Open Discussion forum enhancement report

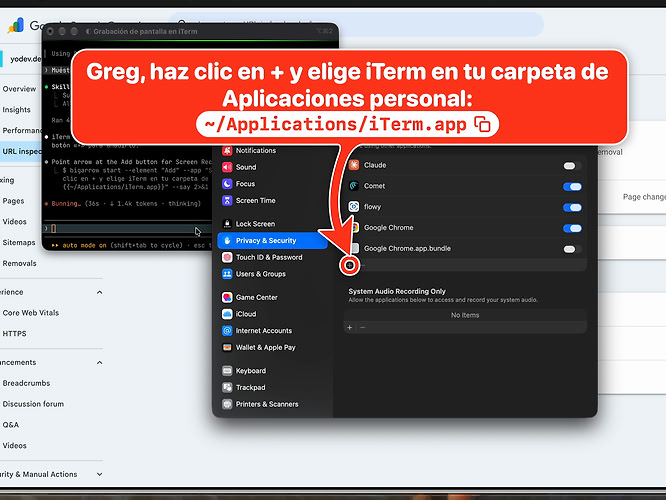coord(33,404)
